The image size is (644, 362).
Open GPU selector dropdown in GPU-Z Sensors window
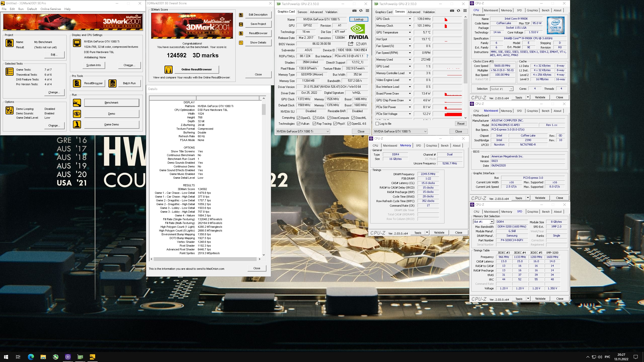(400, 131)
